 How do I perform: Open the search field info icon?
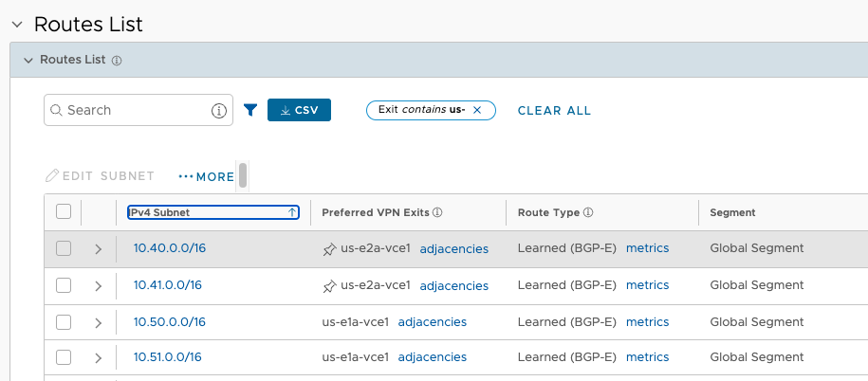click(219, 111)
